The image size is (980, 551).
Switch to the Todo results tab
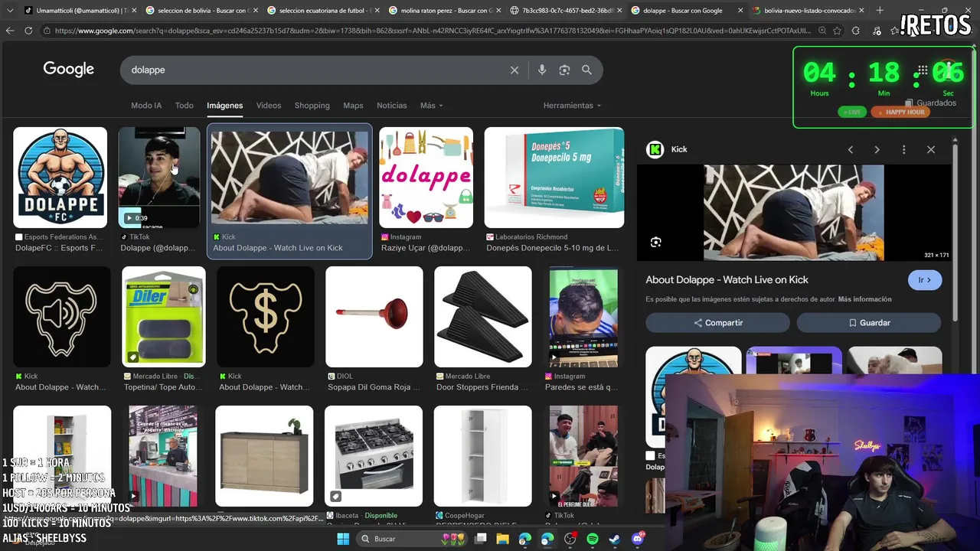click(184, 106)
